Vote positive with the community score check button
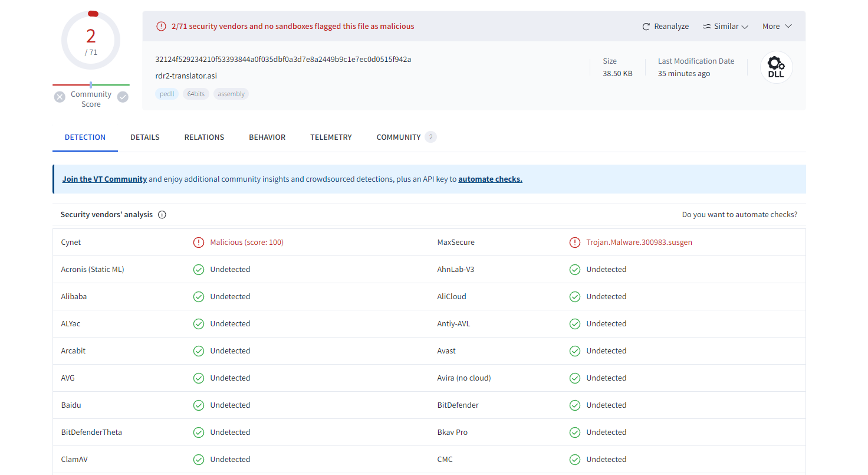Viewport: 868px width, 475px height. [123, 97]
